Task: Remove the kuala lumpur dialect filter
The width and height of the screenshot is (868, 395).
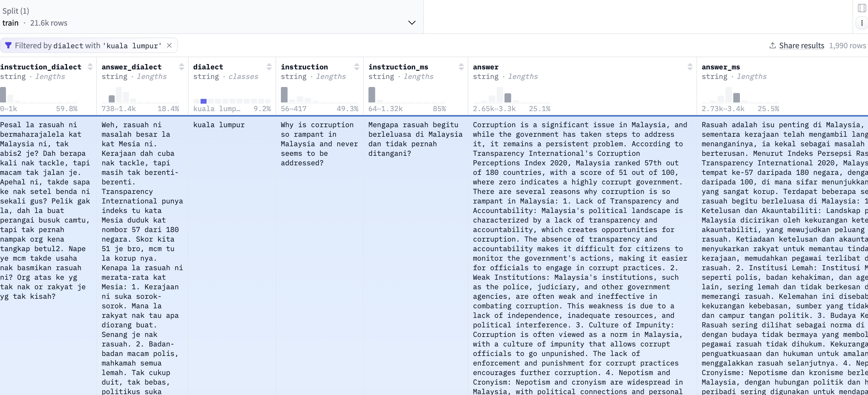Action: pyautogui.click(x=169, y=46)
